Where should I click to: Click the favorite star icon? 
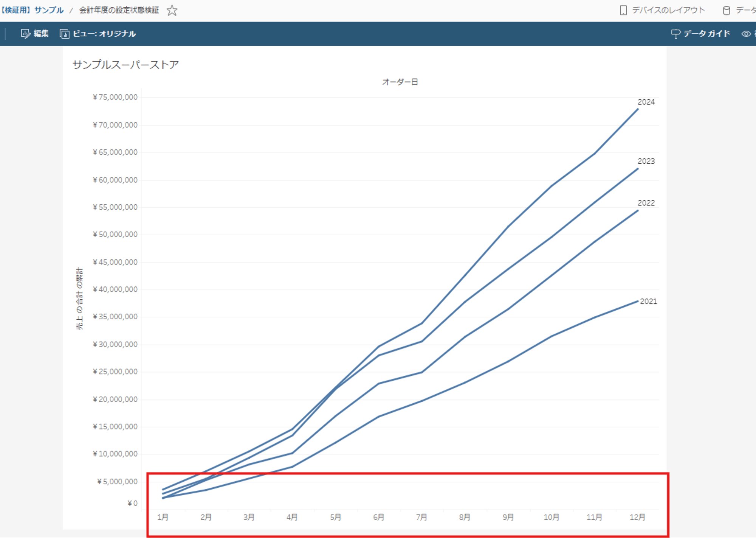point(172,10)
